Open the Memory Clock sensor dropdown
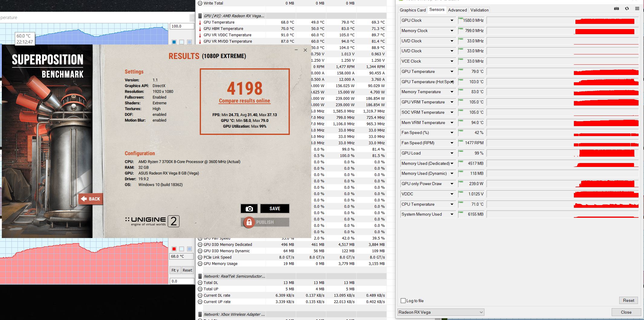The height and width of the screenshot is (320, 644). click(452, 31)
